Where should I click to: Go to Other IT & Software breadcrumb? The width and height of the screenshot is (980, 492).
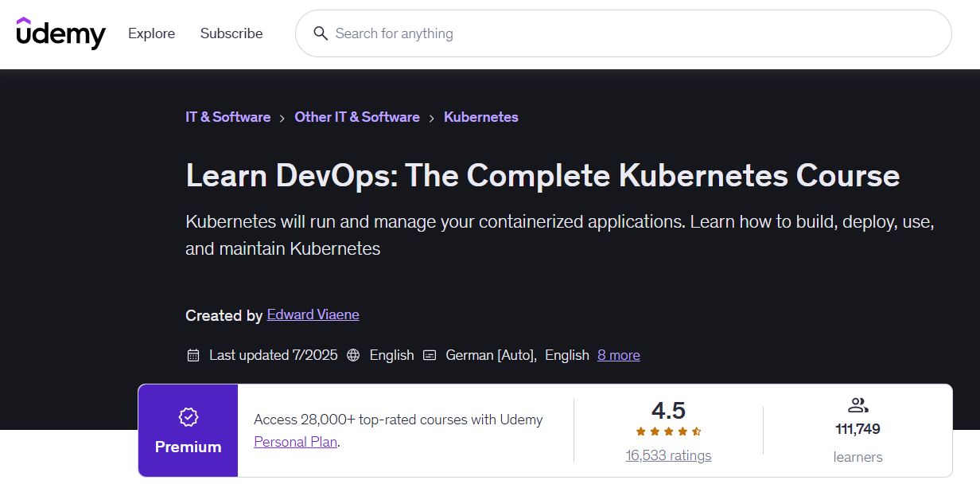(357, 117)
